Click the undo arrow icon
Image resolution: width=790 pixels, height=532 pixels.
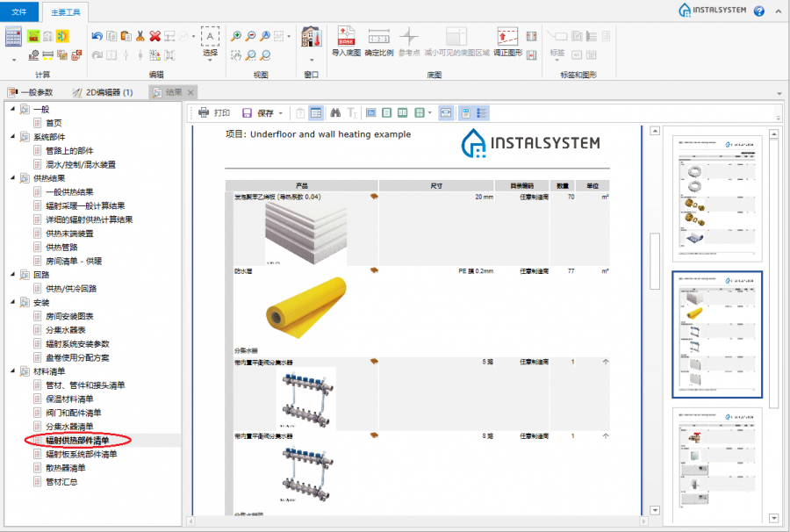pyautogui.click(x=97, y=36)
